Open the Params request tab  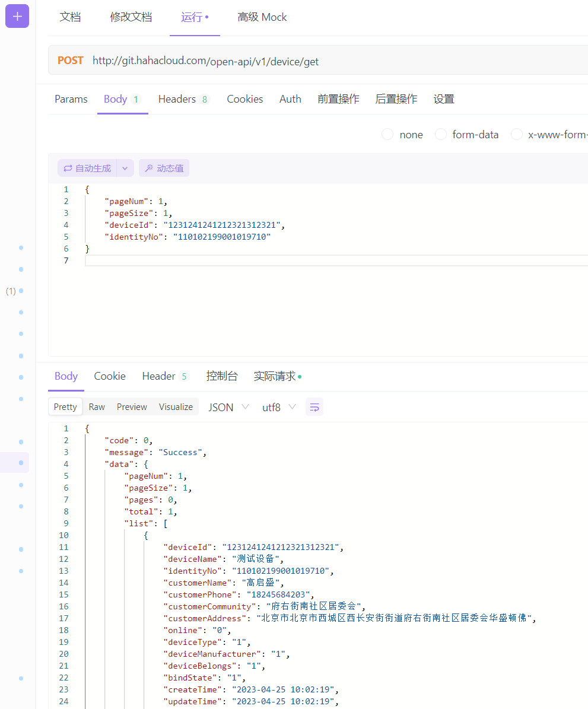tap(71, 99)
